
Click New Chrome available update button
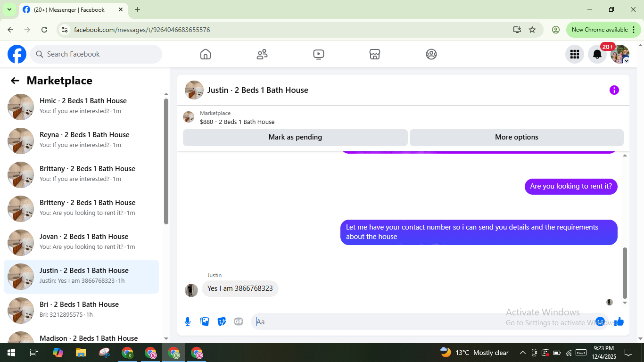pyautogui.click(x=603, y=30)
